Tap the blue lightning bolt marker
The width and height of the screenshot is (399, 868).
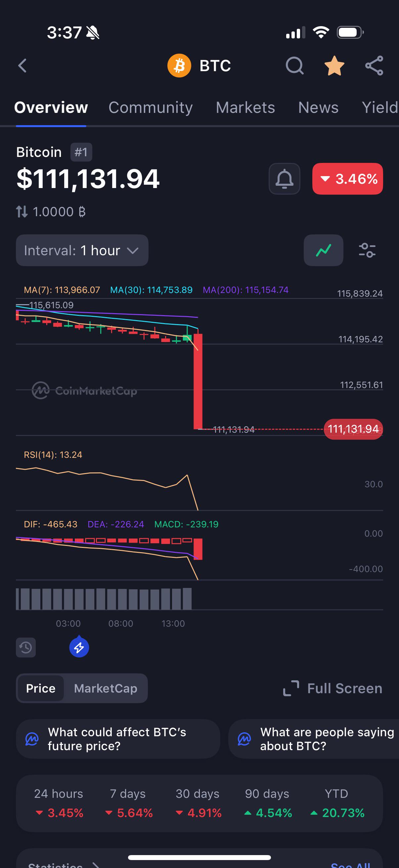[x=79, y=647]
